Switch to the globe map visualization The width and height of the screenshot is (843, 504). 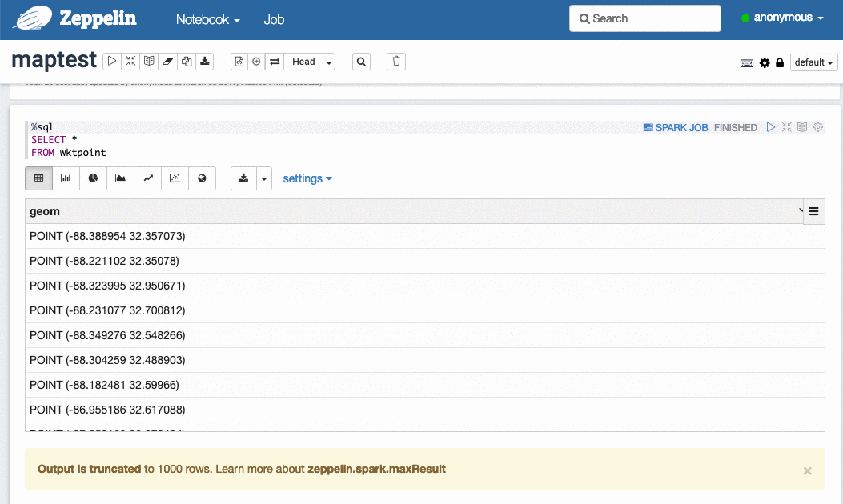(x=202, y=178)
